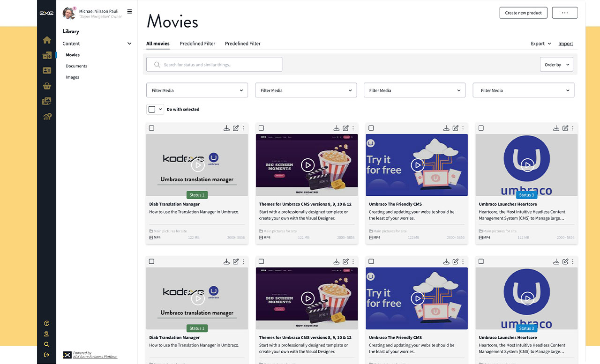Open top-row Diab Translation Manager title
600x364 pixels.
(174, 204)
